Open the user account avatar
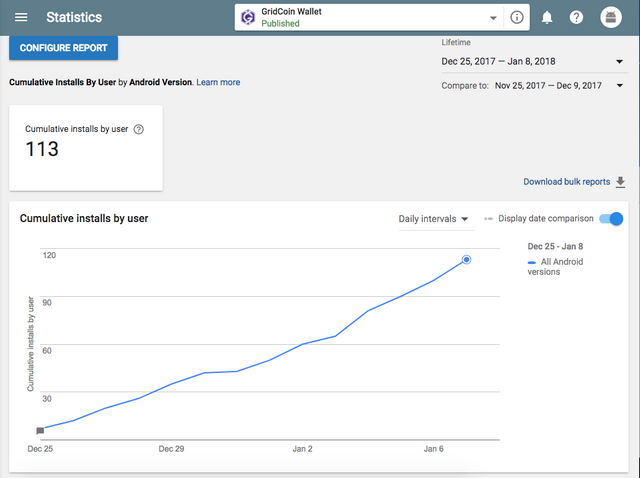 (x=610, y=18)
